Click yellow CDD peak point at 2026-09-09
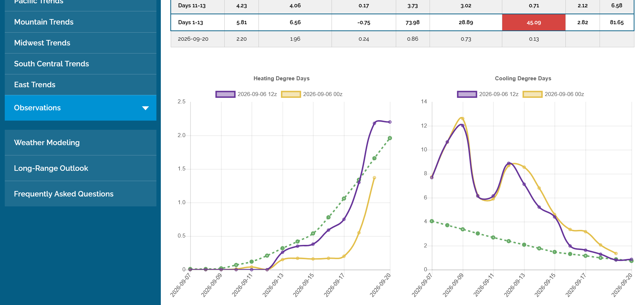The width and height of the screenshot is (644, 305). click(463, 119)
